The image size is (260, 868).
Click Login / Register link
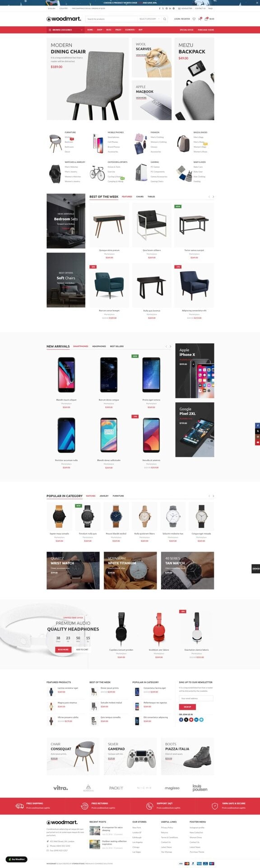coord(182,19)
